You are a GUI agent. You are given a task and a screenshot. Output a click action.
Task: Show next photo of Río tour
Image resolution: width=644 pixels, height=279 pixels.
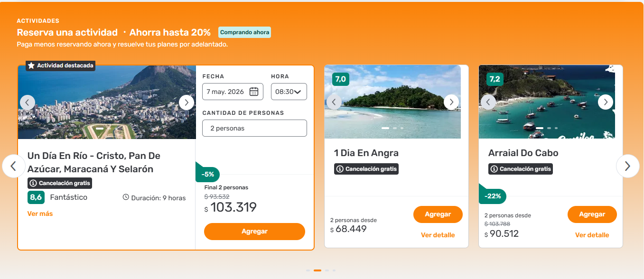point(187,102)
